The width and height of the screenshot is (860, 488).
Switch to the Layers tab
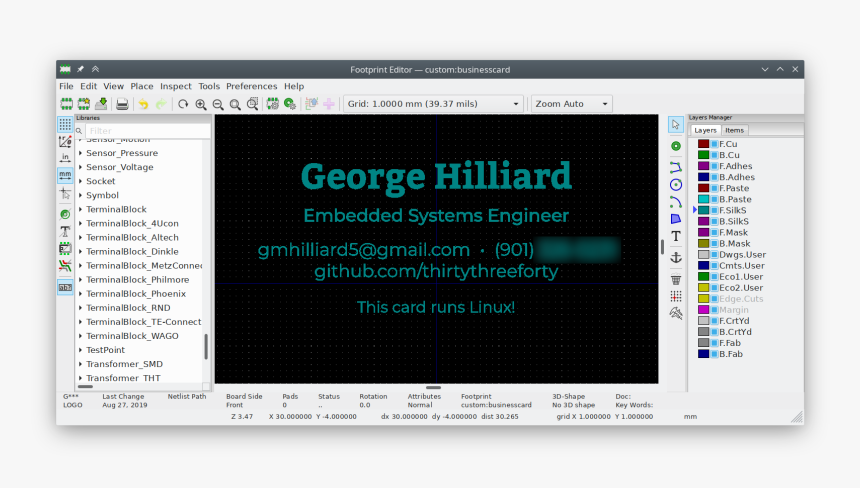(x=705, y=130)
